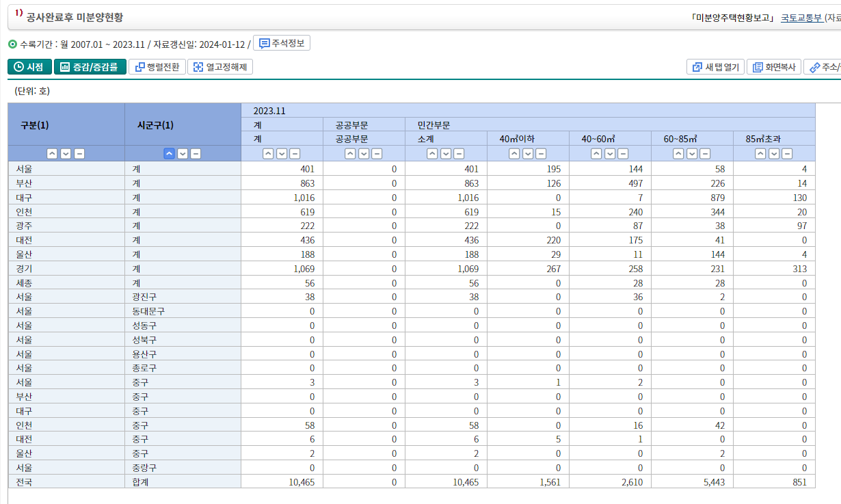Sort 60~85㎡ column descending
Screen dimensions: 841x504
(691, 154)
